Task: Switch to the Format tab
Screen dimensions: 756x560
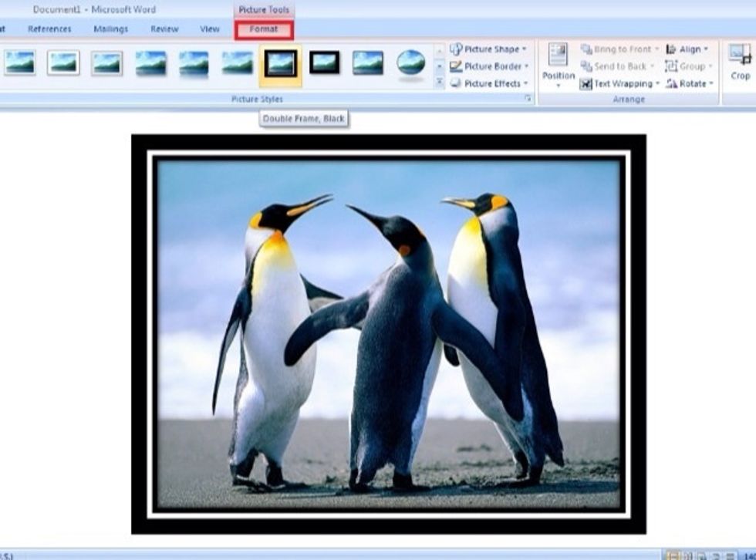Action: (264, 29)
